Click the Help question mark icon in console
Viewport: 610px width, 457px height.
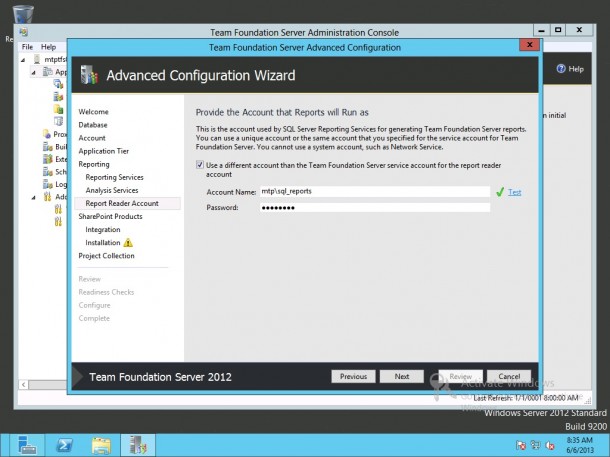(x=561, y=69)
